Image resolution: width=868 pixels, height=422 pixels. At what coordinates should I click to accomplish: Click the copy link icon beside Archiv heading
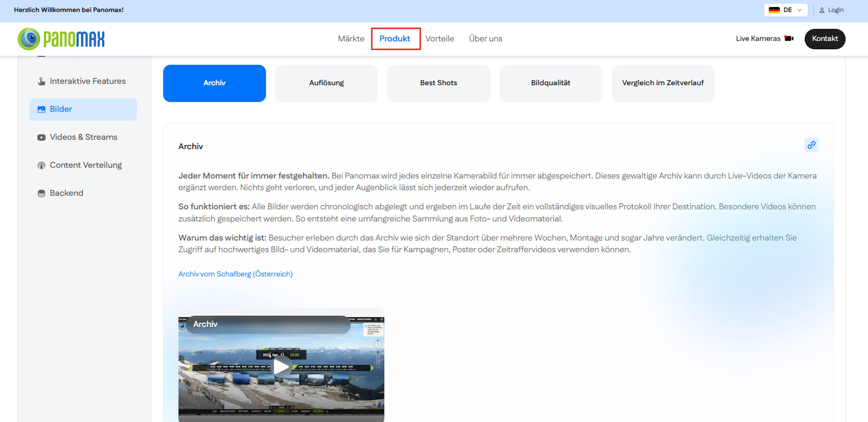(811, 145)
